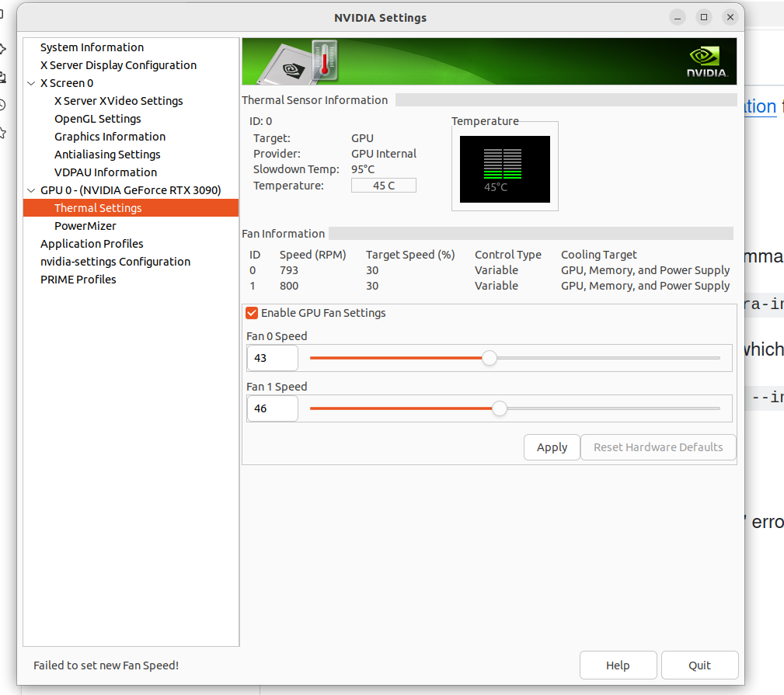Click Reset Hardware Defaults
This screenshot has height=695, width=784.
click(x=658, y=447)
